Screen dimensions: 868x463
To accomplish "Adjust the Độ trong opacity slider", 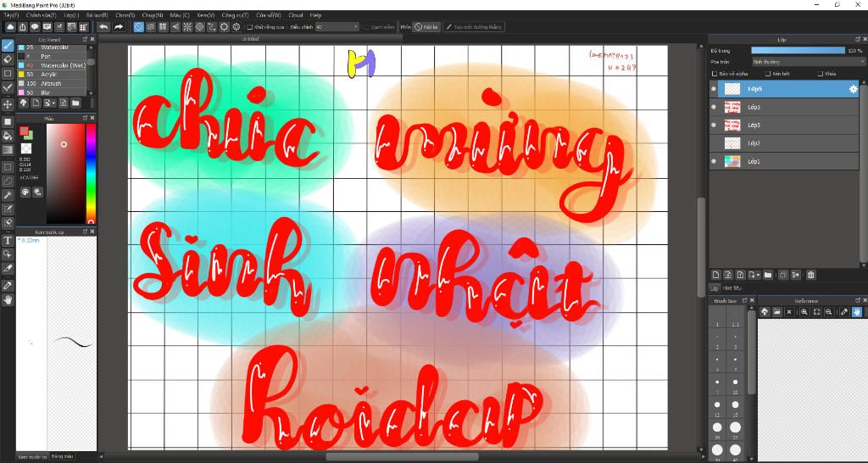I will (x=798, y=50).
